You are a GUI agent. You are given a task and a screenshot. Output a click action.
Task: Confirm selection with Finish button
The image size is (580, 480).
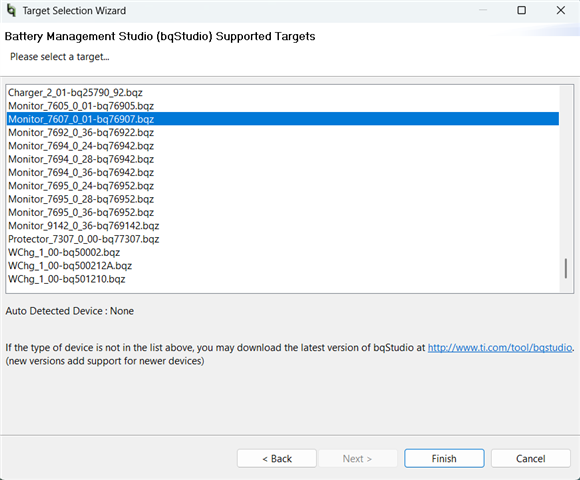coord(444,459)
